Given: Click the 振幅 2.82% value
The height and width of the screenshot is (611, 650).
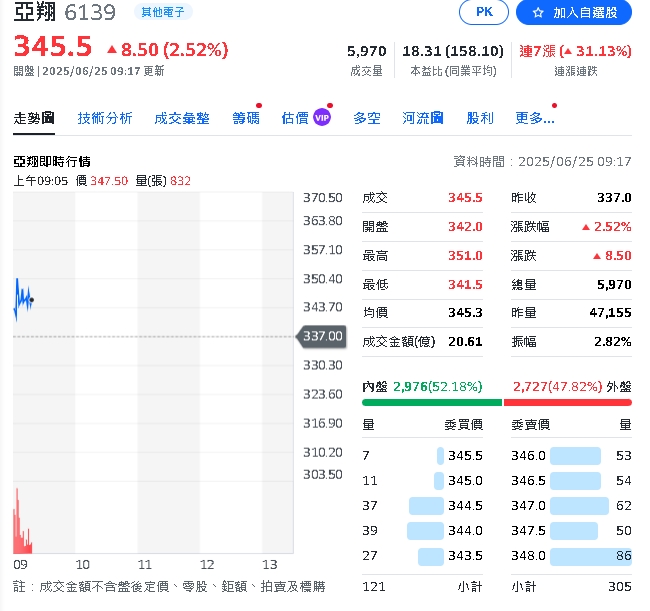Looking at the screenshot, I should [613, 342].
